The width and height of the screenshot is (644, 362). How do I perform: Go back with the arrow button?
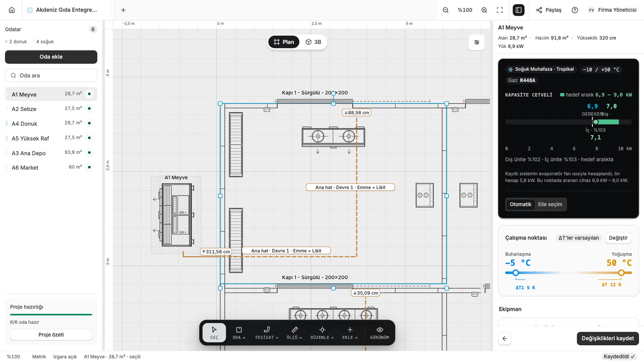pyautogui.click(x=505, y=338)
